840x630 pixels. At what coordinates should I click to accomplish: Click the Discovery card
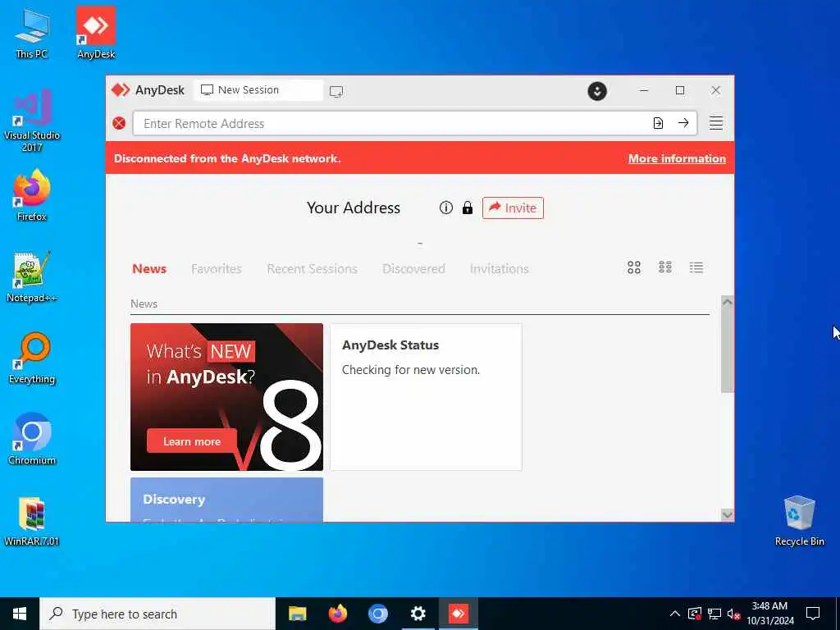click(226, 500)
